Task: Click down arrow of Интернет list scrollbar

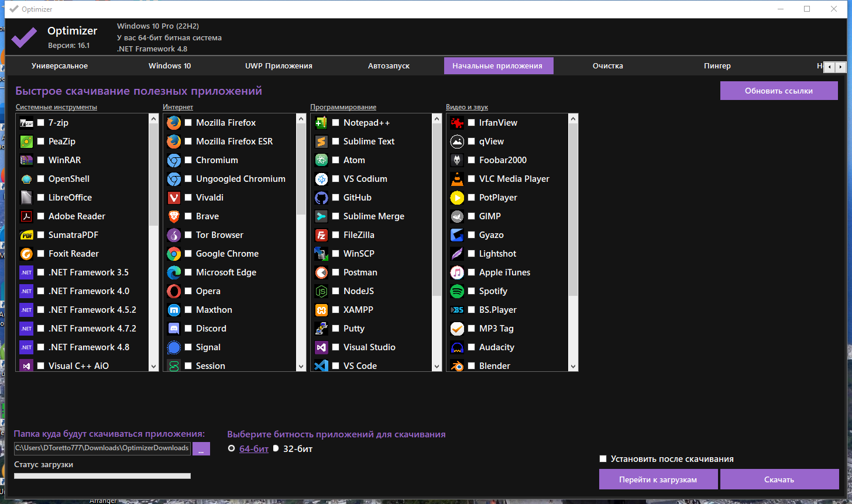Action: (301, 367)
